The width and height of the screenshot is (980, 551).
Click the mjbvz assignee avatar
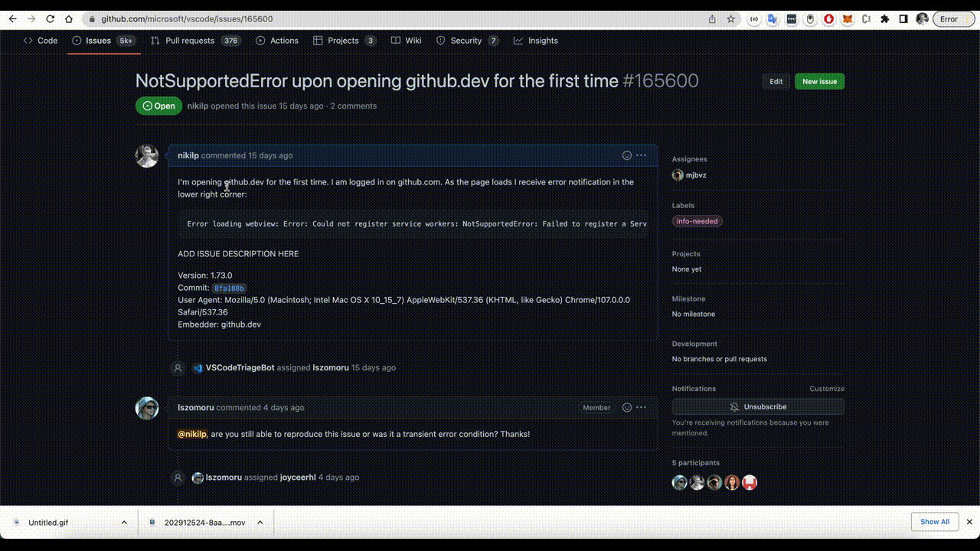(678, 174)
